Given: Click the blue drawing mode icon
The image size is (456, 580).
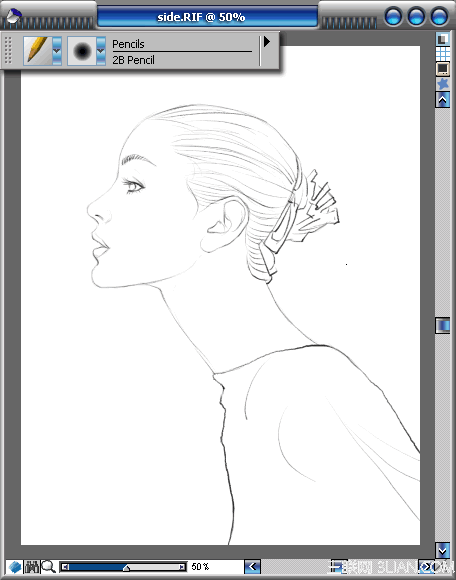Looking at the screenshot, I should coord(15,567).
